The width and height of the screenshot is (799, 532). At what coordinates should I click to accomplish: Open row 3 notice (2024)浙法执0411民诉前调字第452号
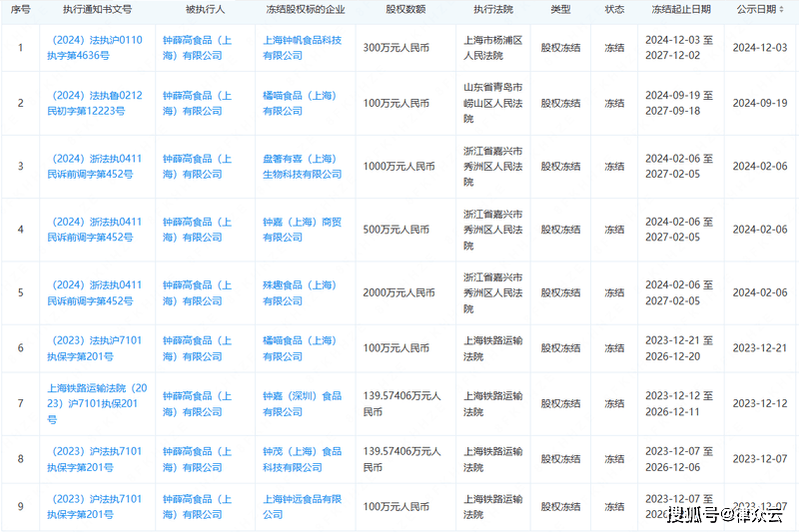point(95,167)
